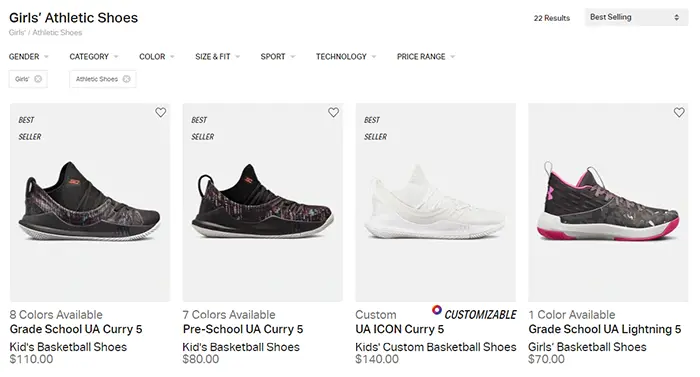Favorite the Grade School UA Curry 5 heart
Screen dimensions: 700x377
tap(161, 113)
